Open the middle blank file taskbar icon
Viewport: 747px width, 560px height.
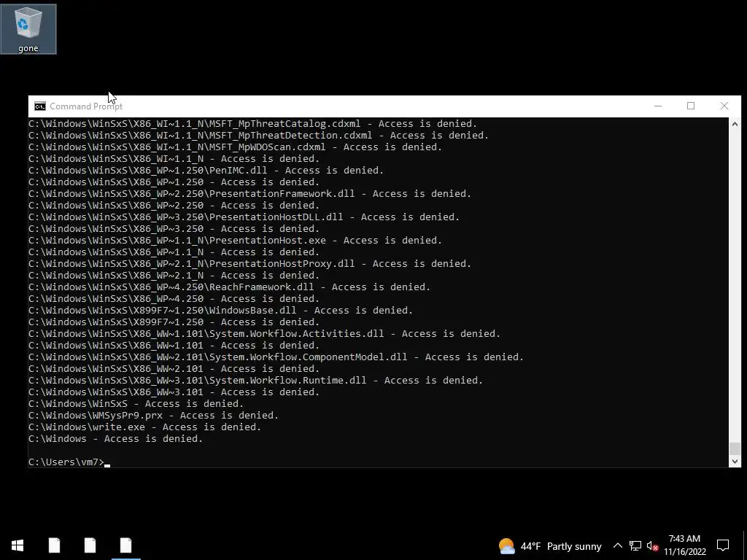click(x=90, y=545)
